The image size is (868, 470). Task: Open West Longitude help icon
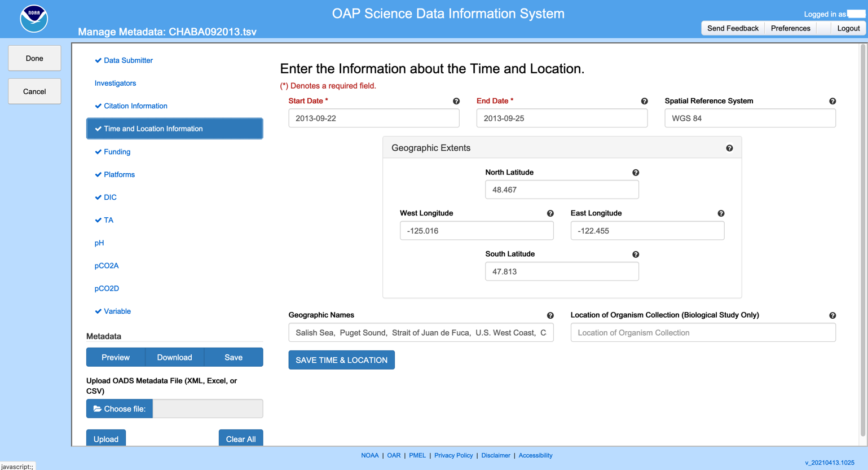click(550, 214)
